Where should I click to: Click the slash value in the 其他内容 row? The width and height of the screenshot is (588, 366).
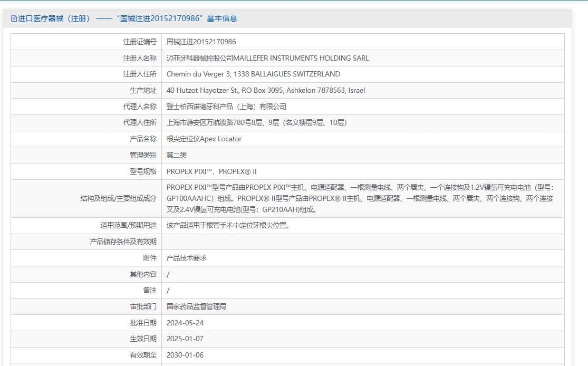click(x=168, y=274)
